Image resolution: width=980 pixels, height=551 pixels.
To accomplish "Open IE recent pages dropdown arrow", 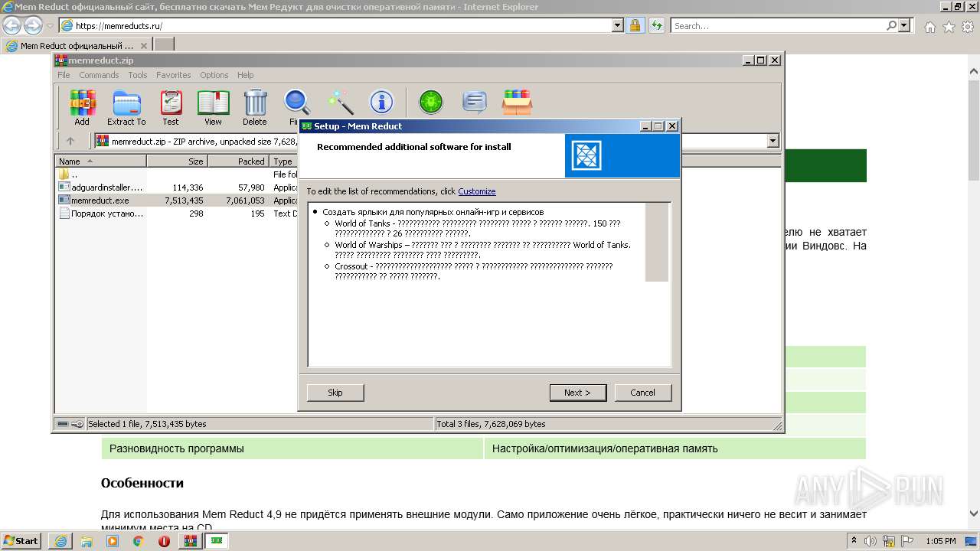I will [x=50, y=26].
